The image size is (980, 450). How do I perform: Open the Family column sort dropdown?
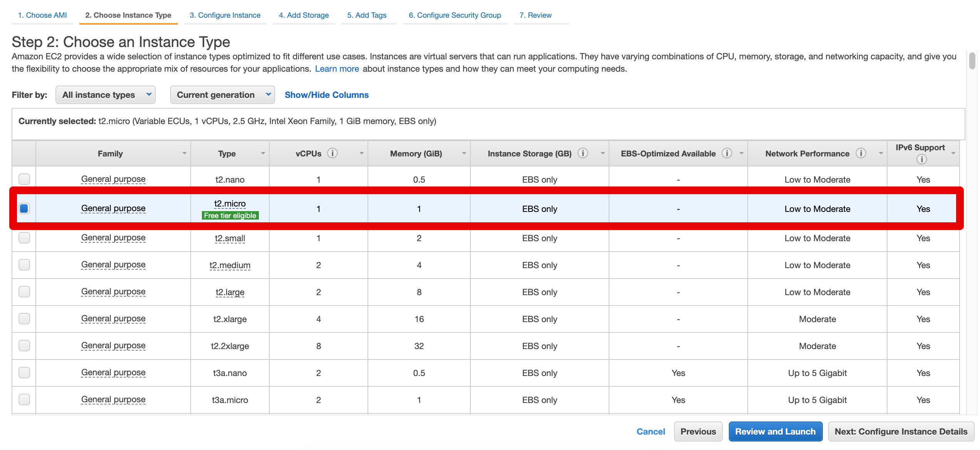184,153
